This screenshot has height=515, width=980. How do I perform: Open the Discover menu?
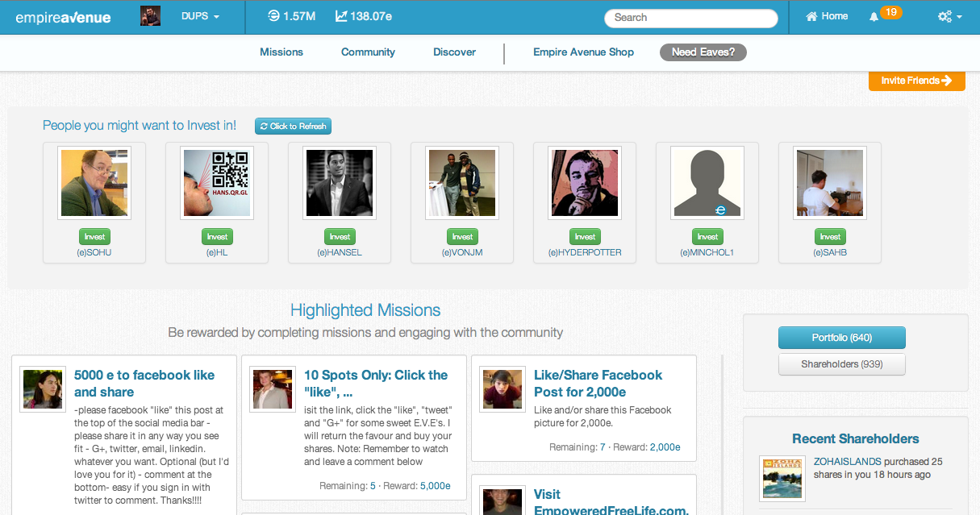coord(454,52)
